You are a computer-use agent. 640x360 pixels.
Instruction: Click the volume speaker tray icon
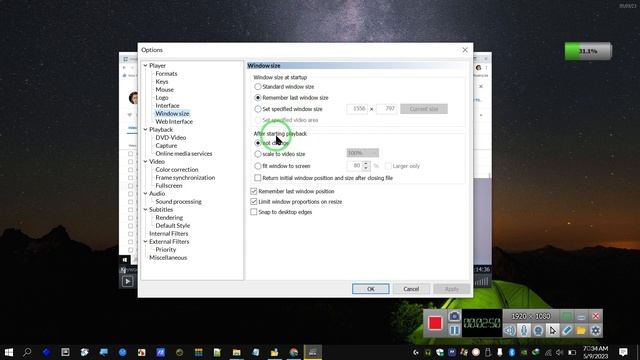[x=560, y=352]
